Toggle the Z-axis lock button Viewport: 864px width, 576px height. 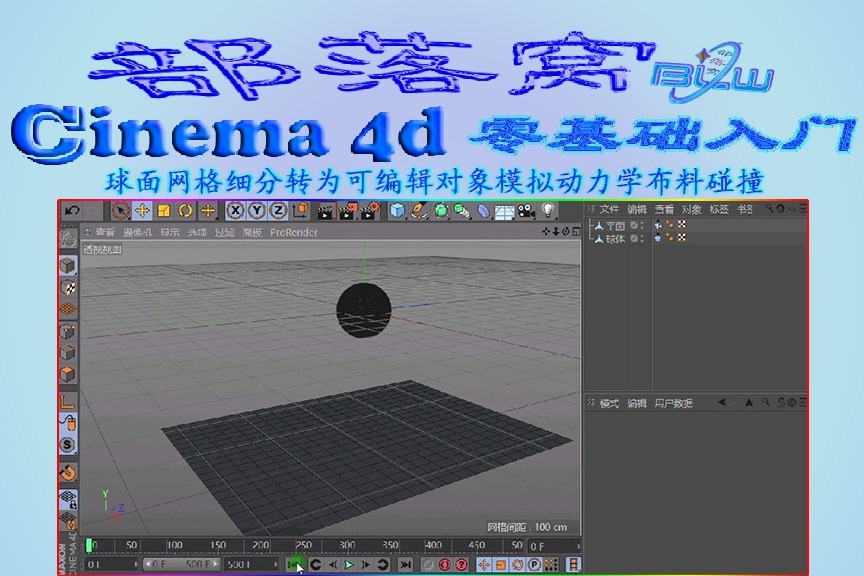tap(280, 212)
